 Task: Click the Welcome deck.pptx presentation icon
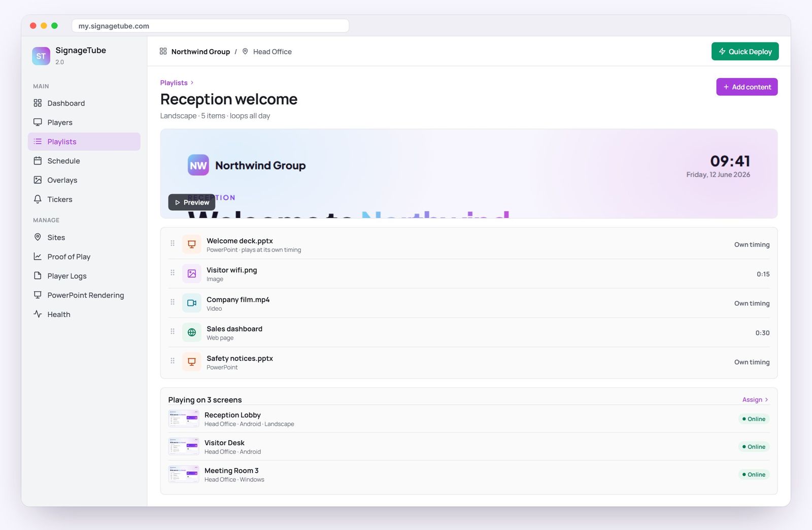pos(192,245)
